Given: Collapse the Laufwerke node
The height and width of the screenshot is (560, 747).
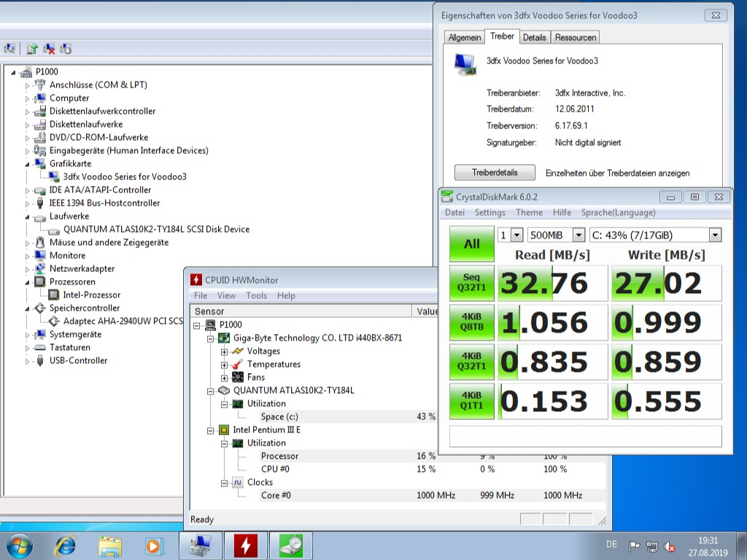Looking at the screenshot, I should point(27,217).
